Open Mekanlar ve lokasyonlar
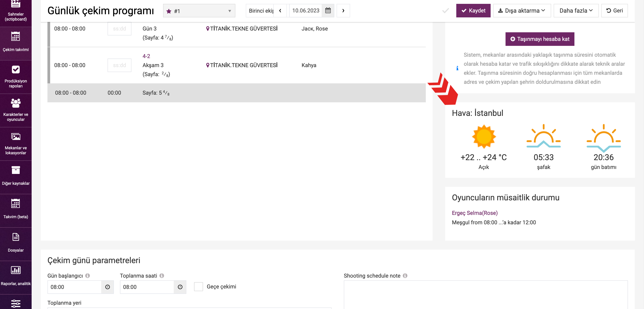 [x=16, y=143]
